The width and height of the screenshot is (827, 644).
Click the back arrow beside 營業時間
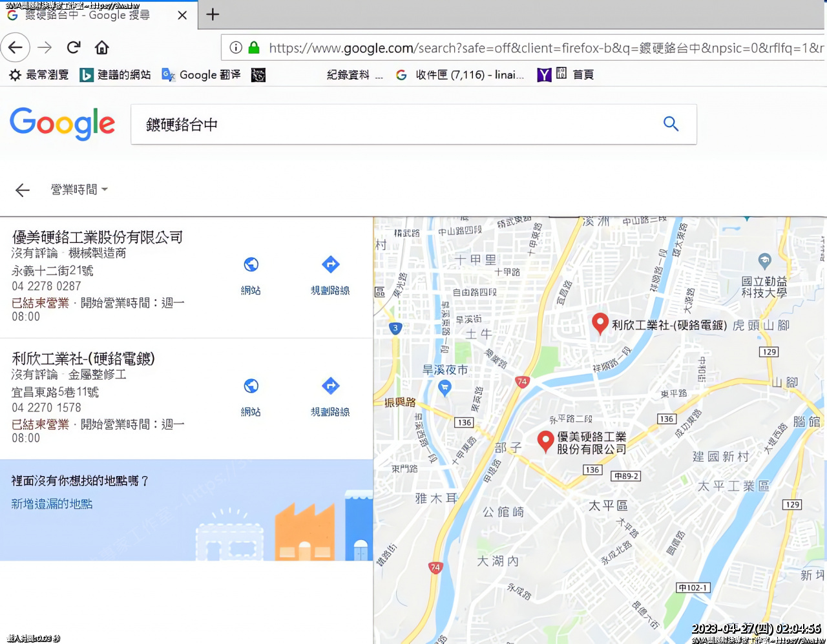[x=23, y=190]
